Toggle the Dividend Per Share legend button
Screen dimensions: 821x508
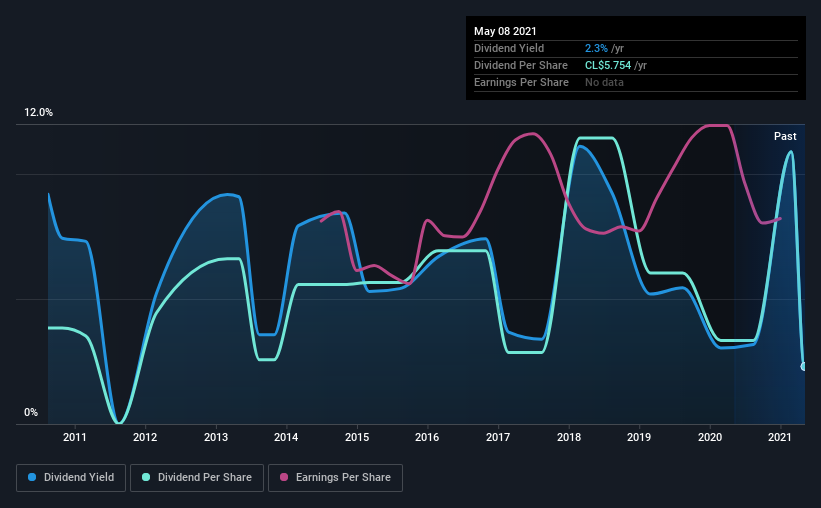(x=197, y=478)
